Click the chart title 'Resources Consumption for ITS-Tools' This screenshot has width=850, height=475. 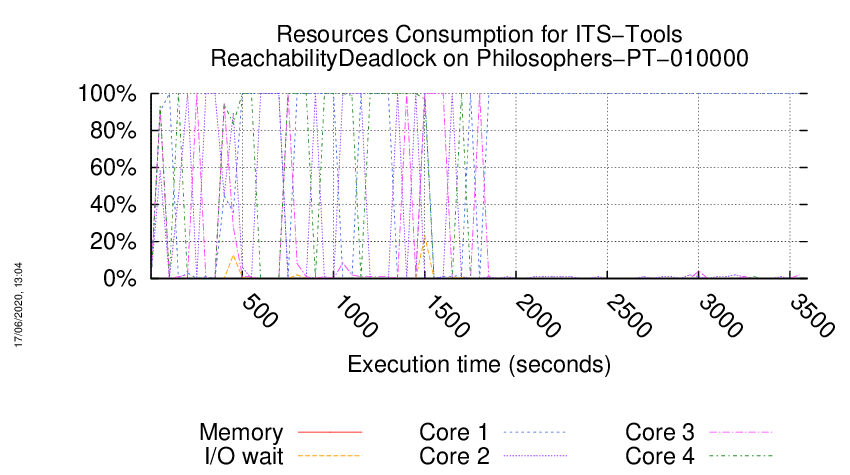(479, 35)
